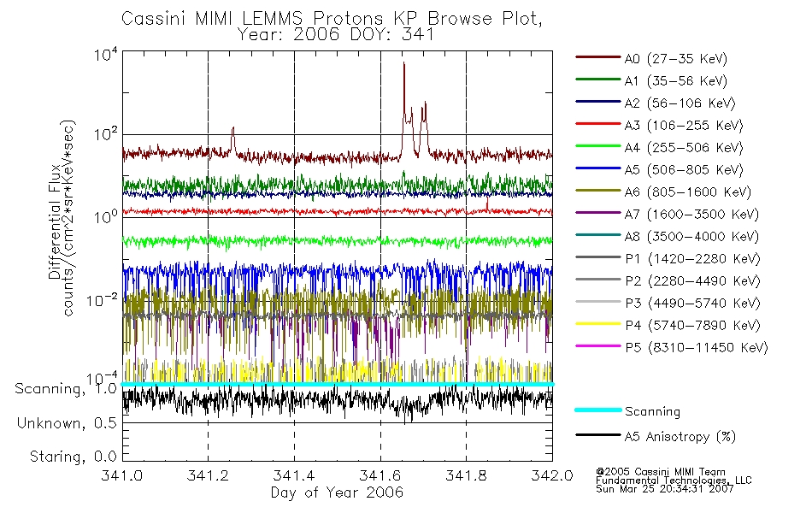Click the Differential Flux y-axis label

[x=55, y=221]
